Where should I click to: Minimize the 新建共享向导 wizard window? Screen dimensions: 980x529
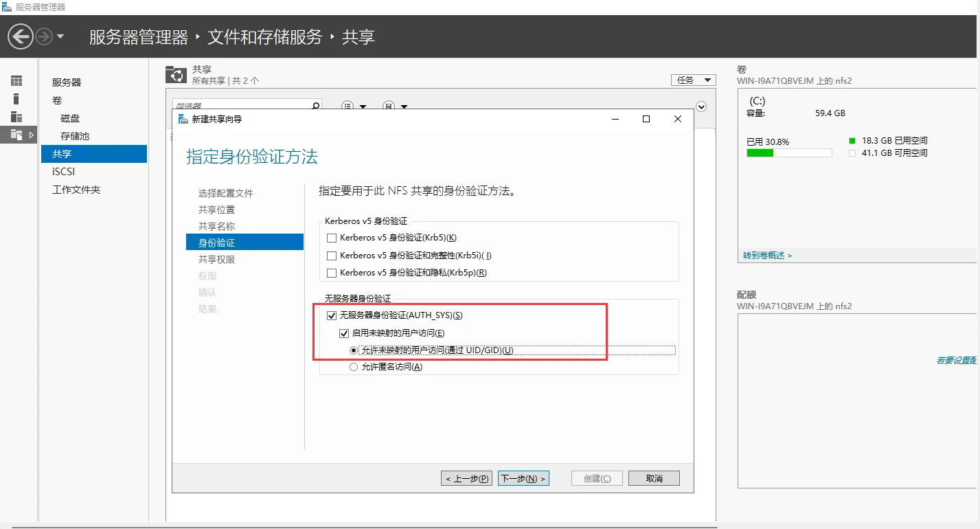click(615, 119)
